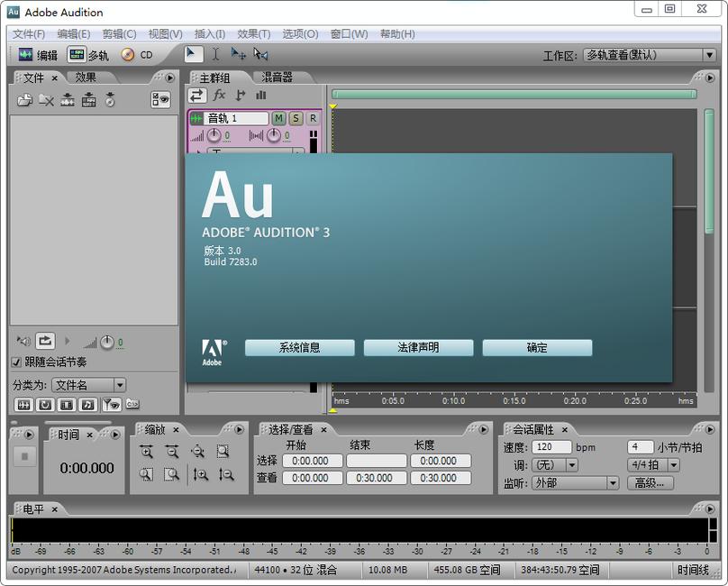Click Zoom Out Vertically icon

pos(226,474)
